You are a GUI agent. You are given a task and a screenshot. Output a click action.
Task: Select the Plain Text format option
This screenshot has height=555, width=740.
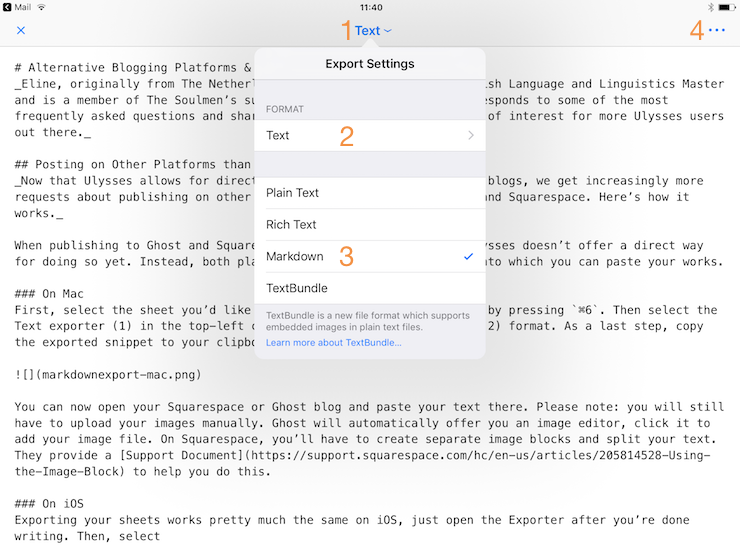pos(370,193)
